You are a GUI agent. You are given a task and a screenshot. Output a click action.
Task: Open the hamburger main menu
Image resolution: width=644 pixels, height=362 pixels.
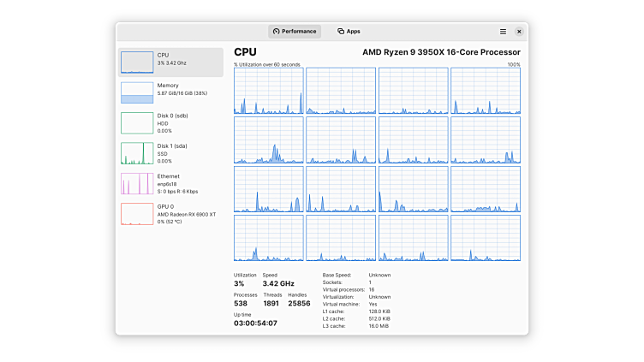(x=503, y=32)
